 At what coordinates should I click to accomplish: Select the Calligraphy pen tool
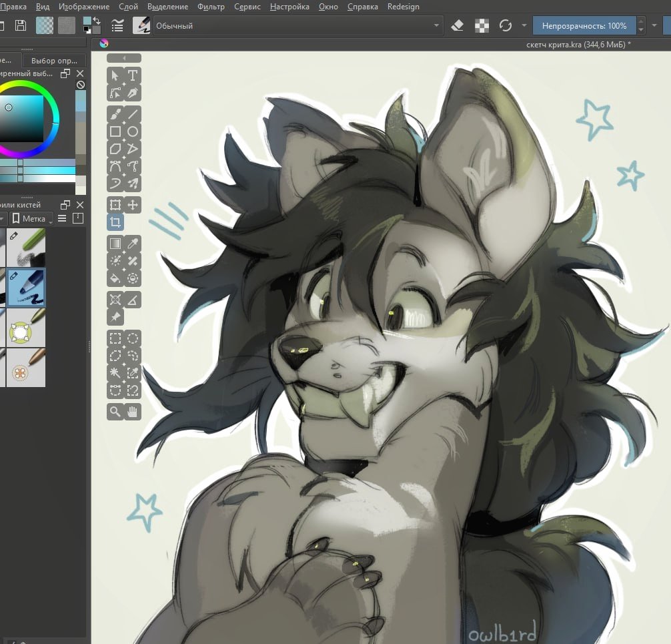[x=133, y=93]
